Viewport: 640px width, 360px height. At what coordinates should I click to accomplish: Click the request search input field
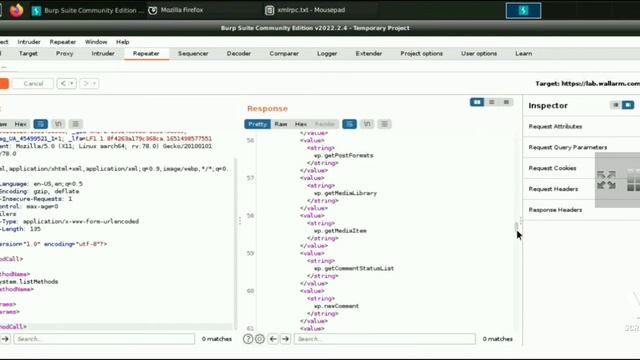pos(104,339)
